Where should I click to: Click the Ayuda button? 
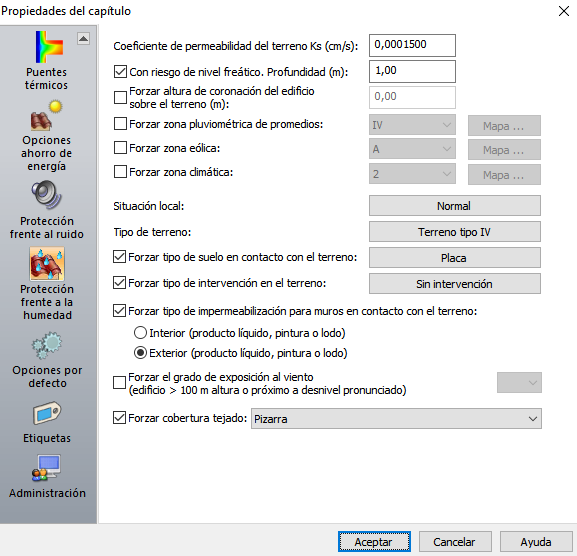click(536, 542)
